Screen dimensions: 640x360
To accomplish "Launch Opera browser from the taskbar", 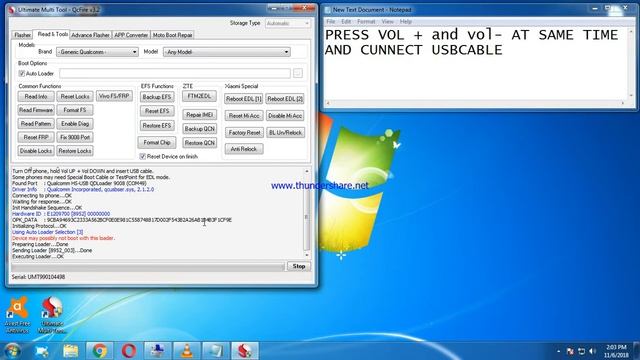I will [129, 351].
